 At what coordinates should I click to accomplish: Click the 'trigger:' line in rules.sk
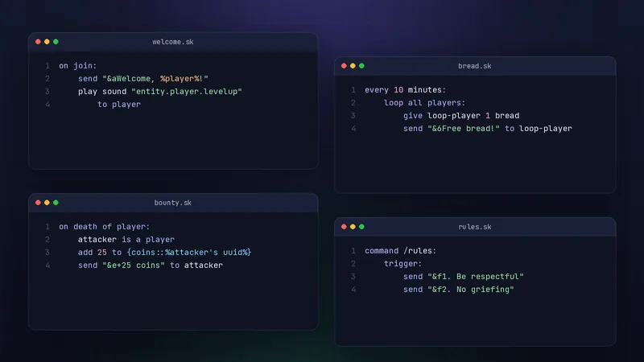pyautogui.click(x=403, y=264)
